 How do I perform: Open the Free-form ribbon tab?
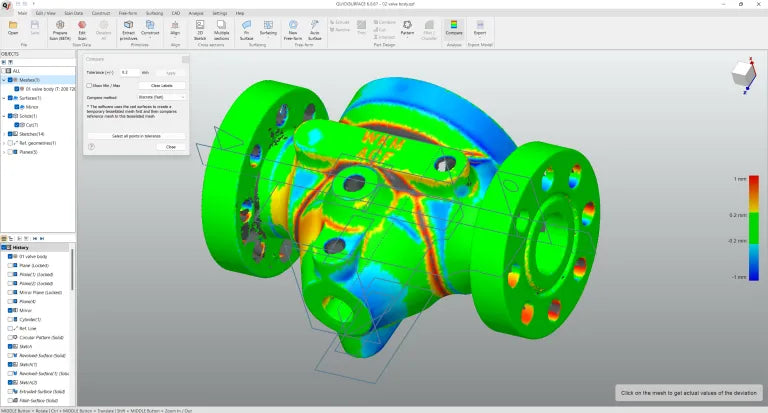(x=128, y=13)
